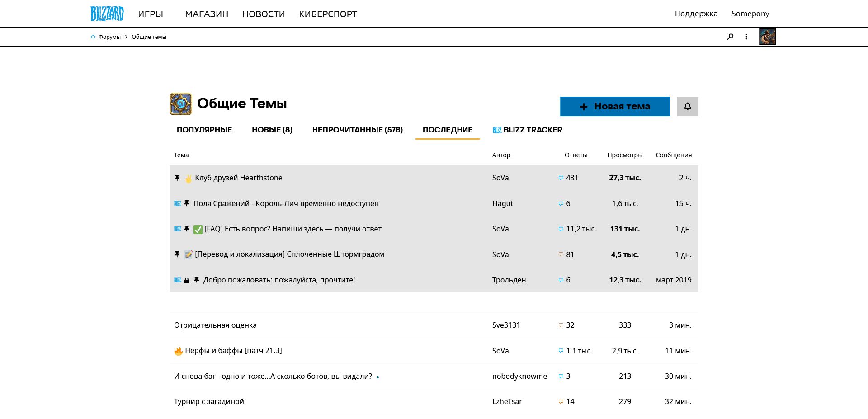
Task: Open И снова баг topic
Action: [x=273, y=376]
